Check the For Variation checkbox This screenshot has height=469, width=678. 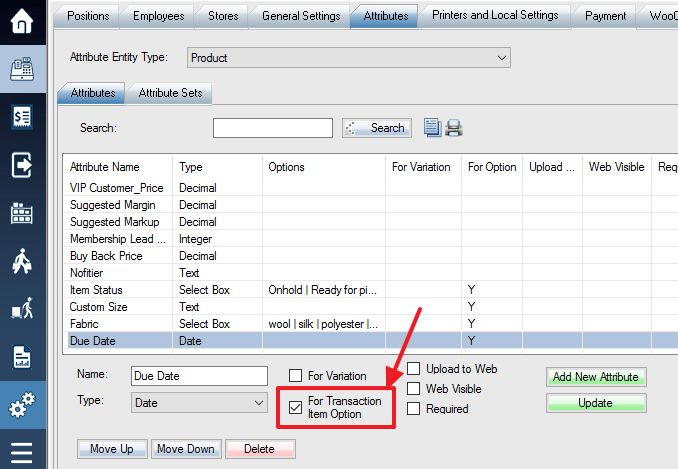[x=295, y=375]
